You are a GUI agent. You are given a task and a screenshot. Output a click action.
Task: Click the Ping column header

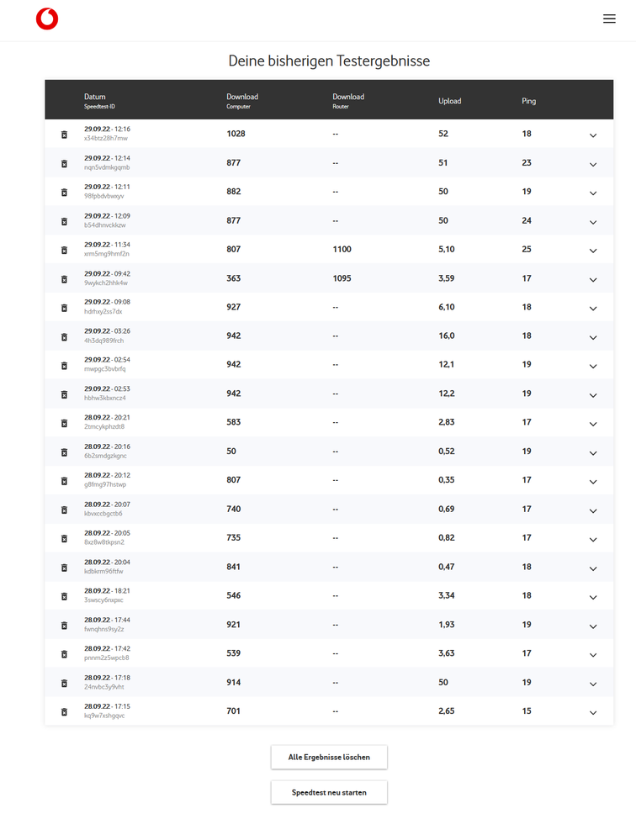click(528, 101)
